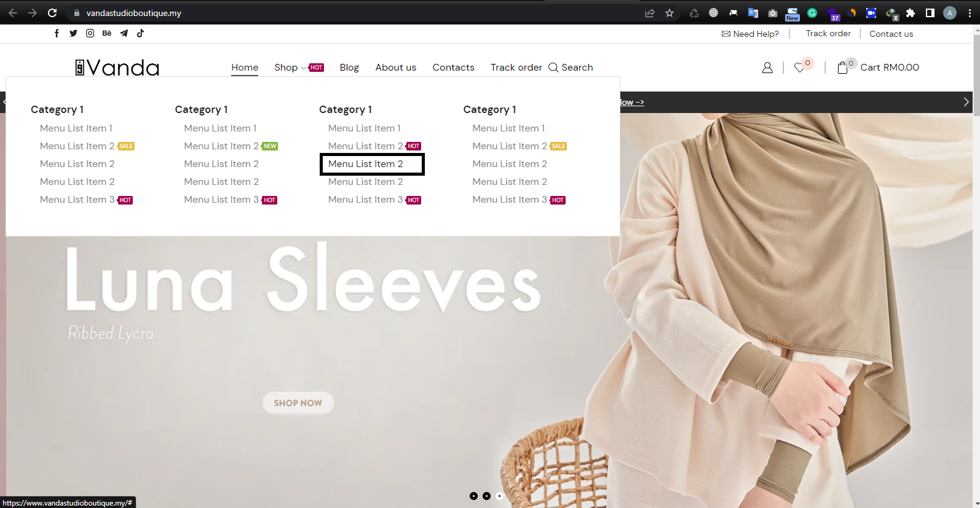Click the browser forward arrow
This screenshot has width=980, height=508.
(x=33, y=13)
